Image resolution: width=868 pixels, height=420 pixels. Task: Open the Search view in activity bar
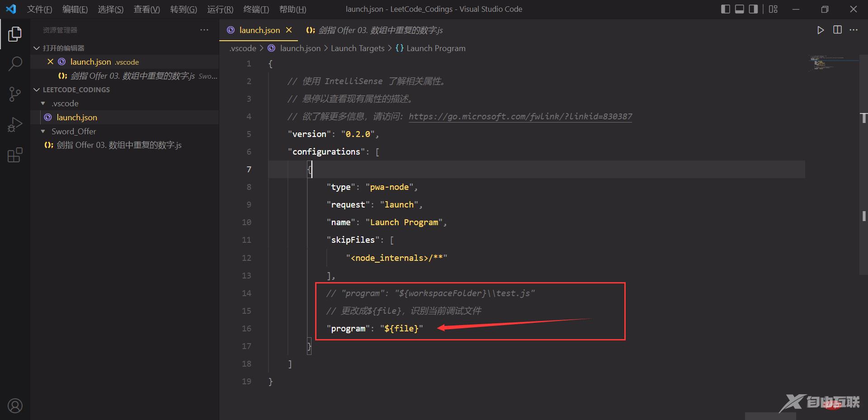point(15,64)
